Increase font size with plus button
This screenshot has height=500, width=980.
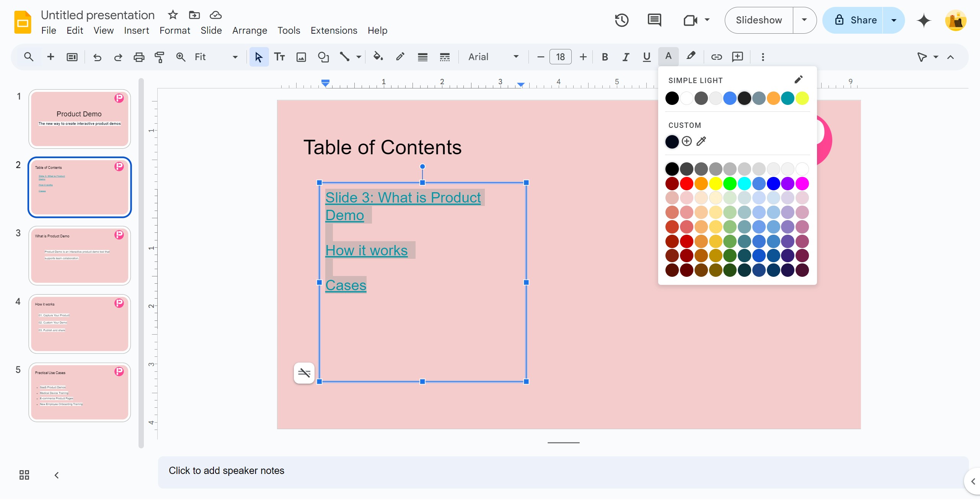[x=583, y=57]
